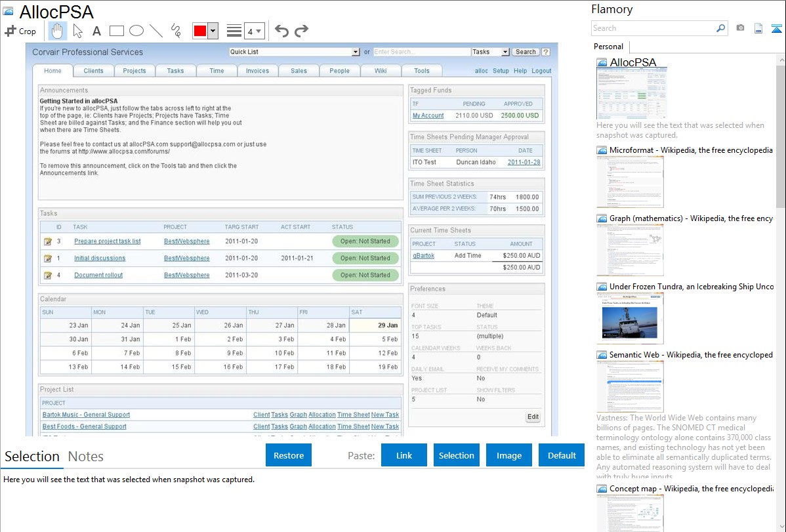Viewport: 786px width, 532px height.
Task: Open the 2011-01-28 time sheet link
Action: pos(524,163)
